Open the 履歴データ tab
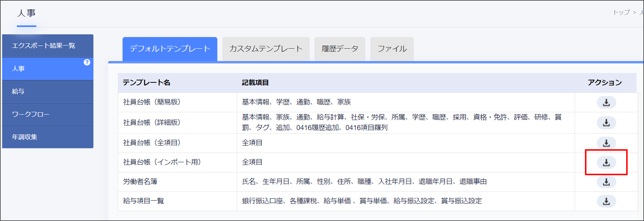 click(x=340, y=49)
